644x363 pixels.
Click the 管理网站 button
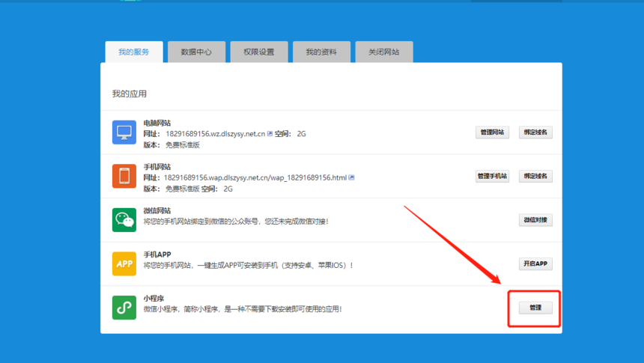[x=492, y=132]
